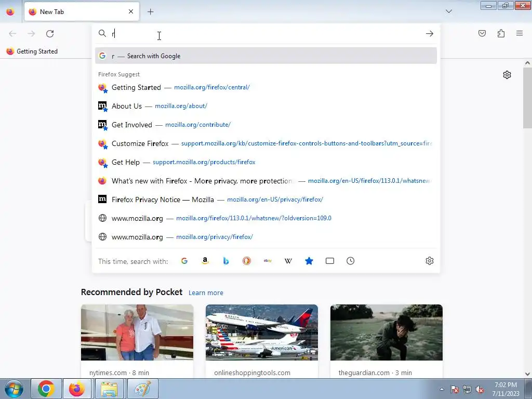Screen dimensions: 532x399
Task: Search bookmarks using the star icon
Action: [309, 261]
